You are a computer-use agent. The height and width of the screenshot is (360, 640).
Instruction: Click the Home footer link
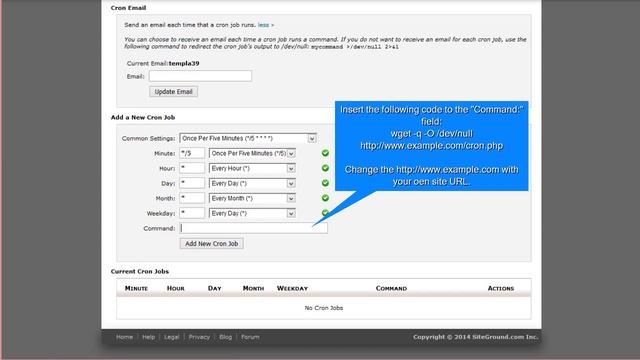click(124, 337)
